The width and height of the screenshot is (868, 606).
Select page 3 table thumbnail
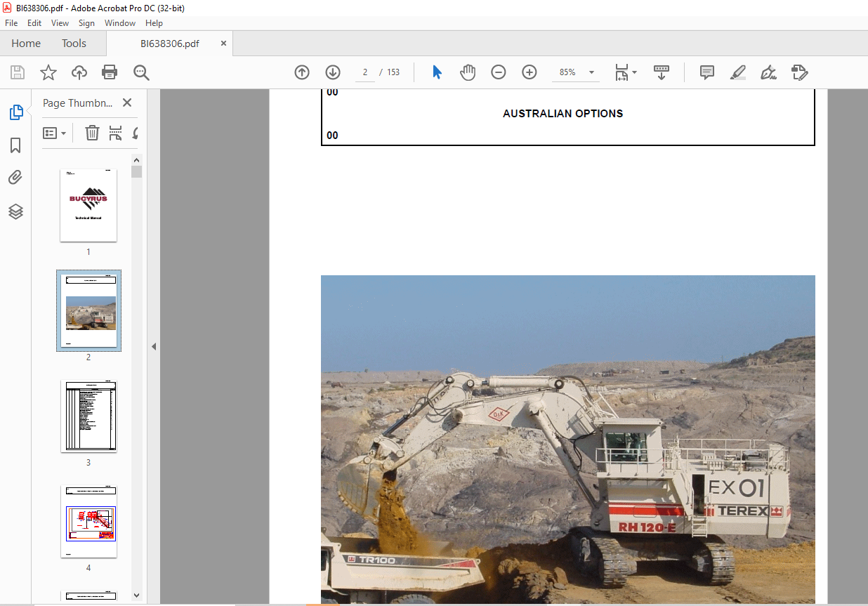coord(88,416)
